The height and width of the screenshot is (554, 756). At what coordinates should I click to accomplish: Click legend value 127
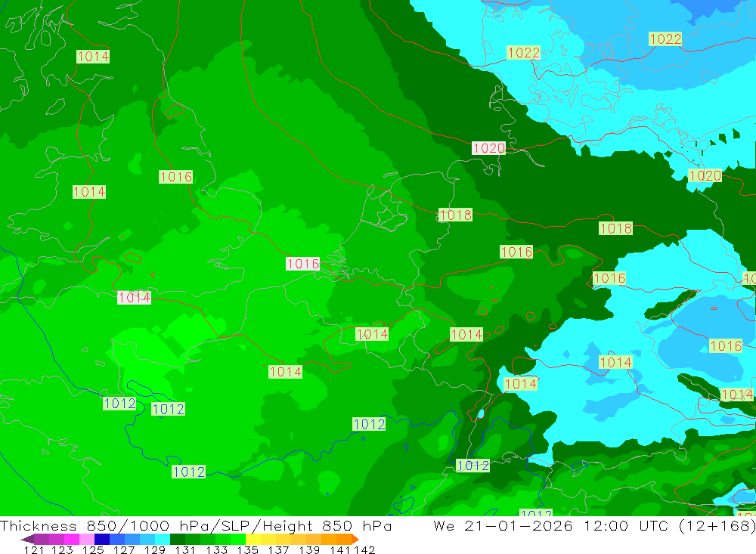124,549
